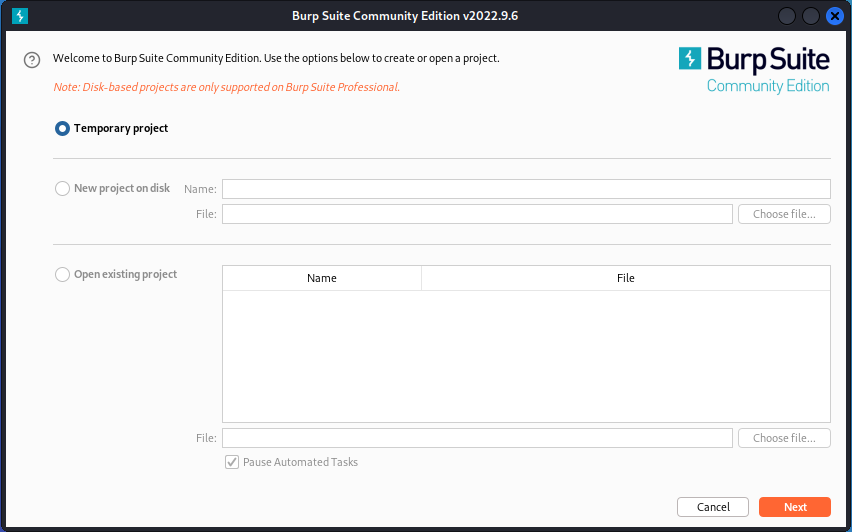Click Choose file for new project
Viewport: 852px width, 532px height.
[x=784, y=214]
